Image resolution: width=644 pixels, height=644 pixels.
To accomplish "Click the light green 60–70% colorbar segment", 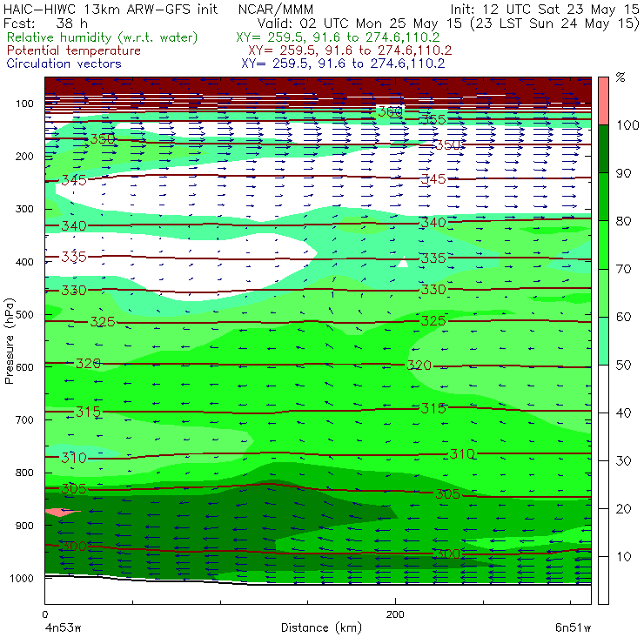I will 603,292.
